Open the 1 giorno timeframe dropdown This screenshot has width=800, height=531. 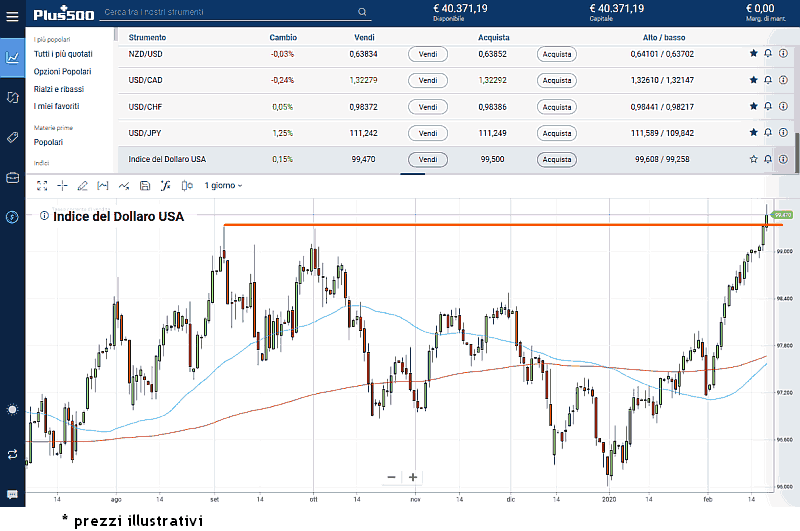click(224, 185)
